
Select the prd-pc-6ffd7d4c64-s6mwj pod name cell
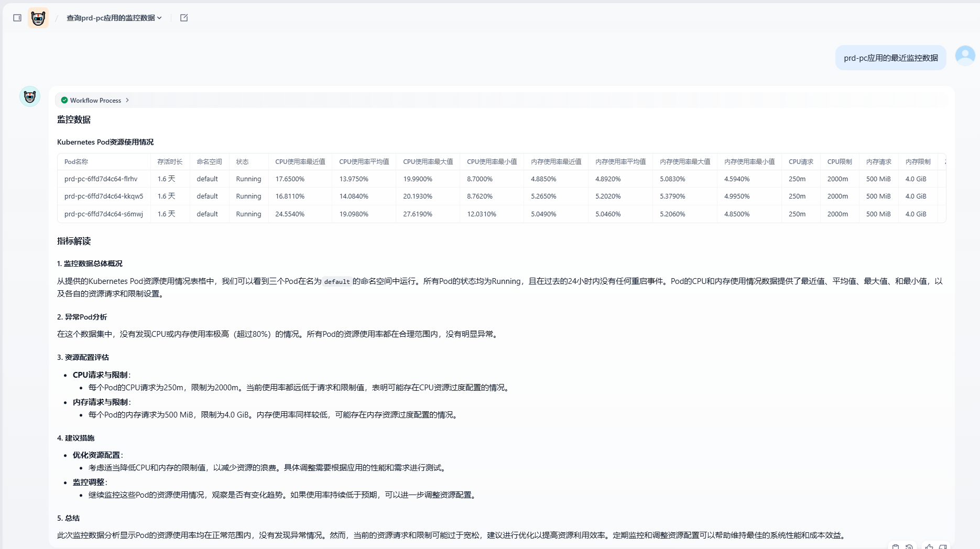coord(103,214)
